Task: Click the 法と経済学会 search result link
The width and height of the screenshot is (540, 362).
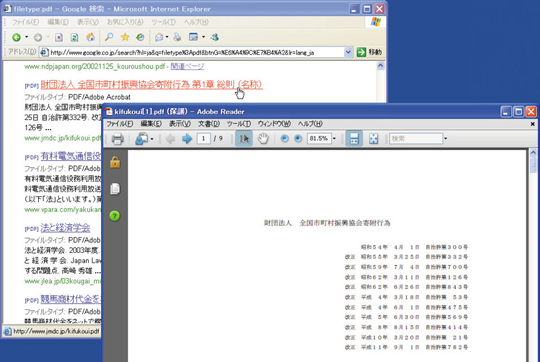Action: click(x=65, y=228)
